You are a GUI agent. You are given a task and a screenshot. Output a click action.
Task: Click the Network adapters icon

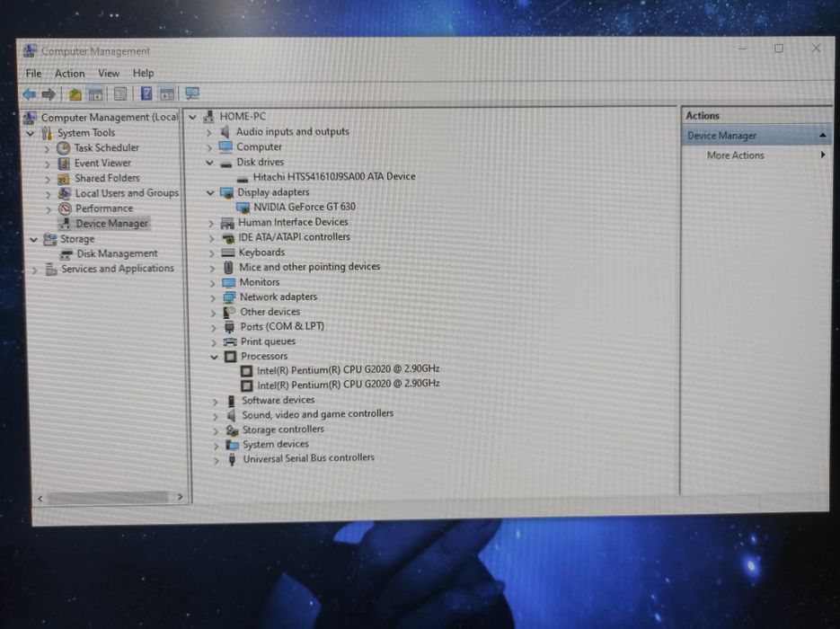click(229, 297)
